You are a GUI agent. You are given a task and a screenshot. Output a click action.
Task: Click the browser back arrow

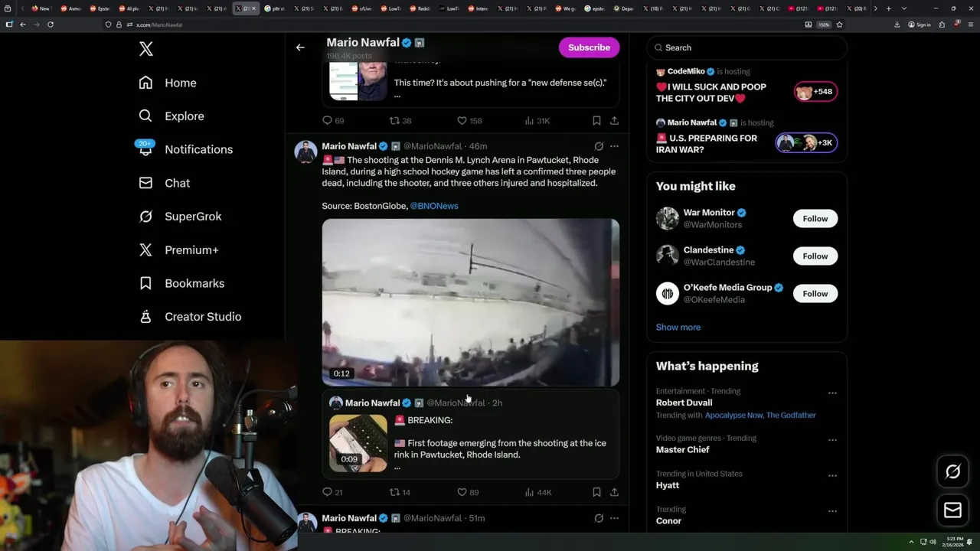(23, 24)
